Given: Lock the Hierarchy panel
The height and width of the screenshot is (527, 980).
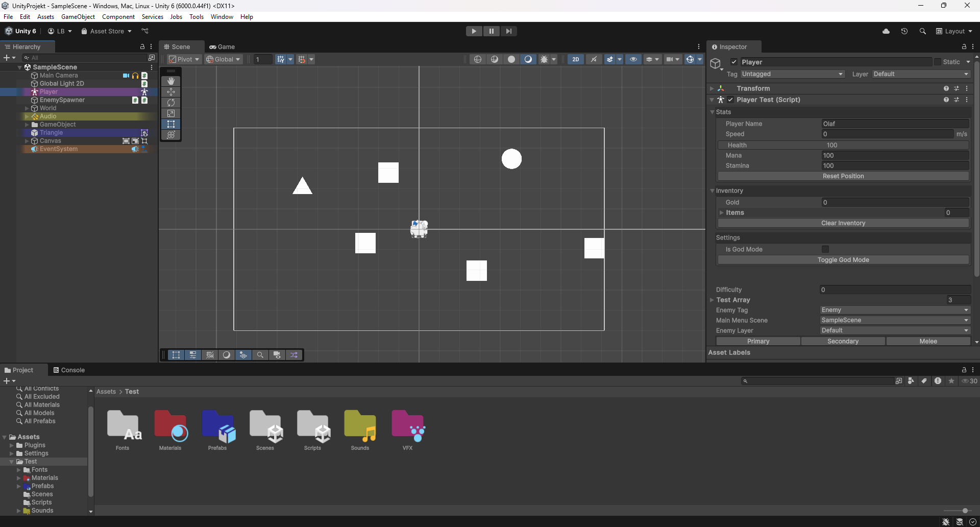Looking at the screenshot, I should click(142, 46).
